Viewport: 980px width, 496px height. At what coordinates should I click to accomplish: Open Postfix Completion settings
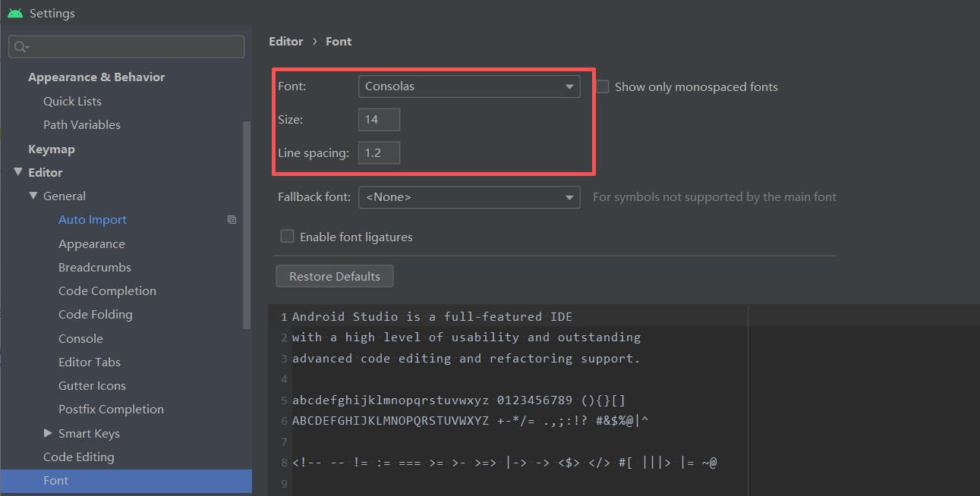pyautogui.click(x=111, y=409)
